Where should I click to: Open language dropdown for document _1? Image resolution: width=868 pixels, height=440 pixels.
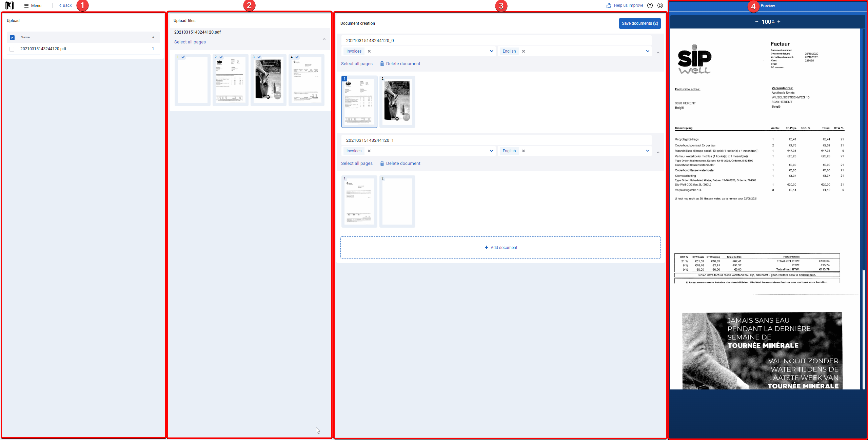coord(648,151)
